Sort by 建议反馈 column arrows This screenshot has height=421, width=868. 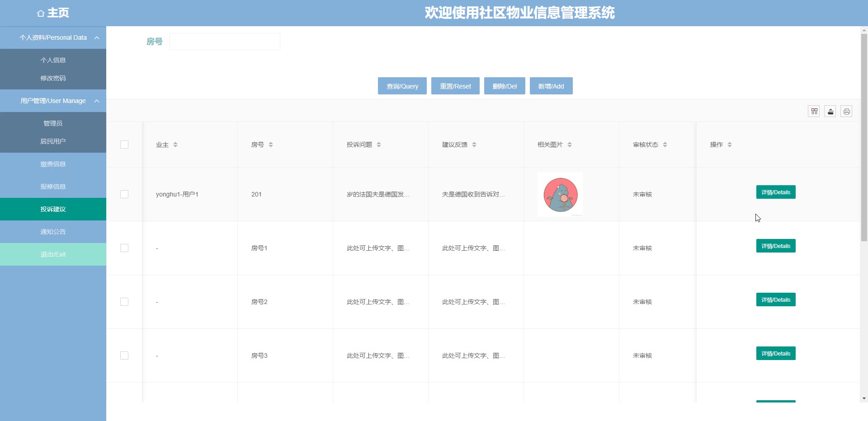click(474, 145)
